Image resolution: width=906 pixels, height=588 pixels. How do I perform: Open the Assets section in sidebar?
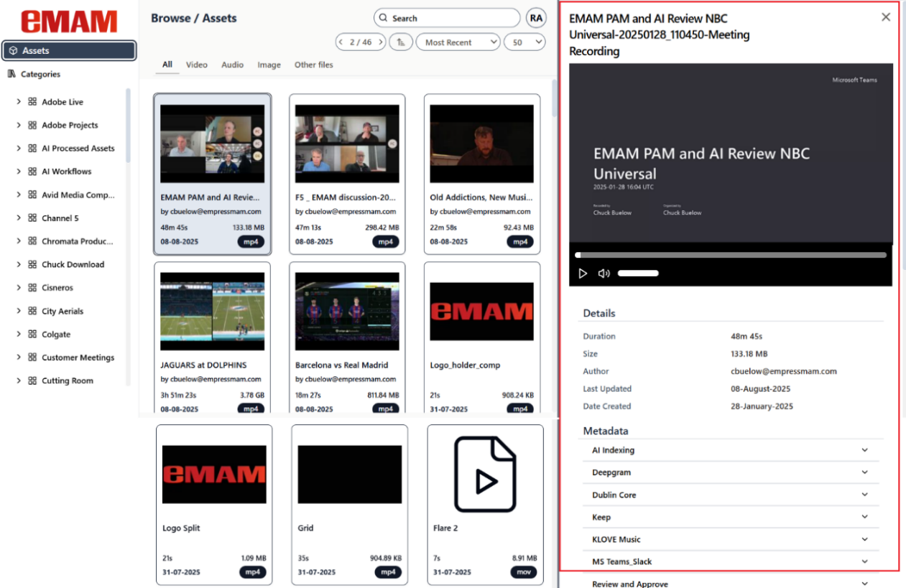coord(69,50)
